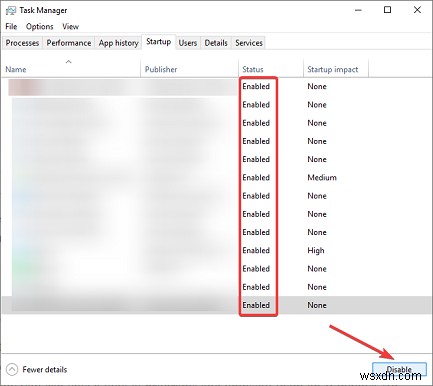Screen dimensions: 433x386
Task: Maximize the Task Manager window
Action: 387,10
